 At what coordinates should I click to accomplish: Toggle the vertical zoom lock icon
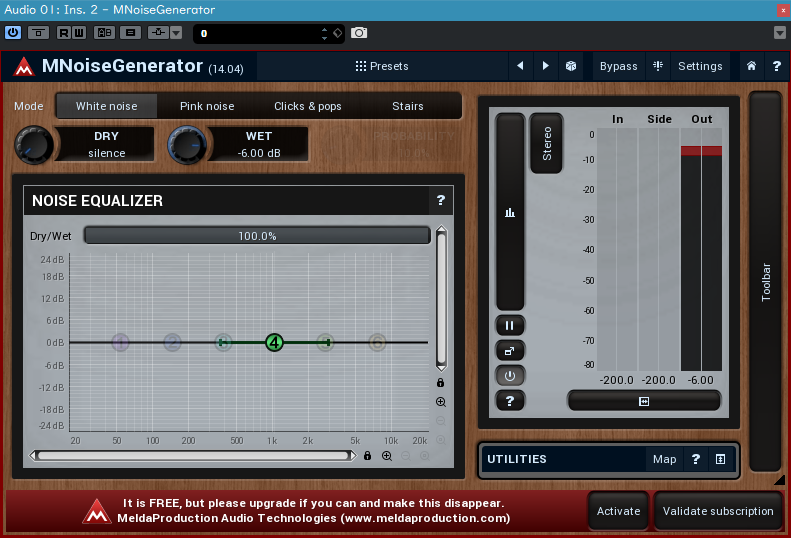point(440,383)
